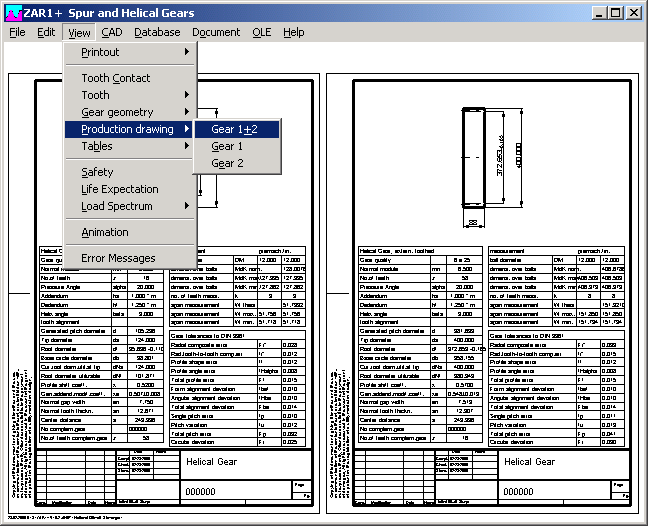Screen dimensions: 648x526
Task: Open the OLE menu
Action: [262, 32]
